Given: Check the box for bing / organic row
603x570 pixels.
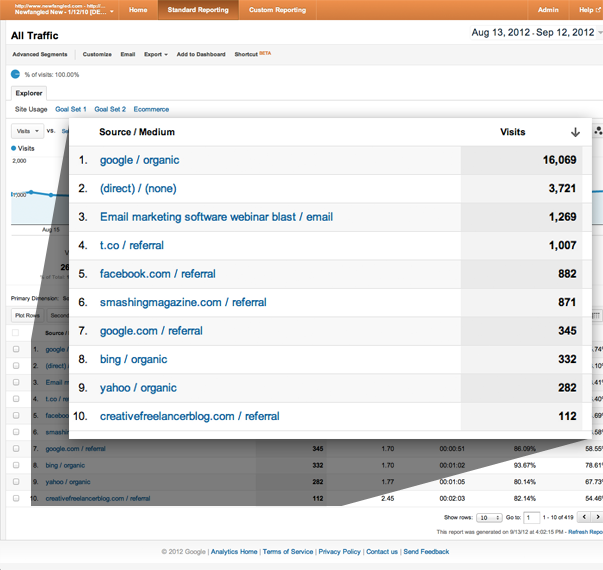Looking at the screenshot, I should (x=16, y=465).
